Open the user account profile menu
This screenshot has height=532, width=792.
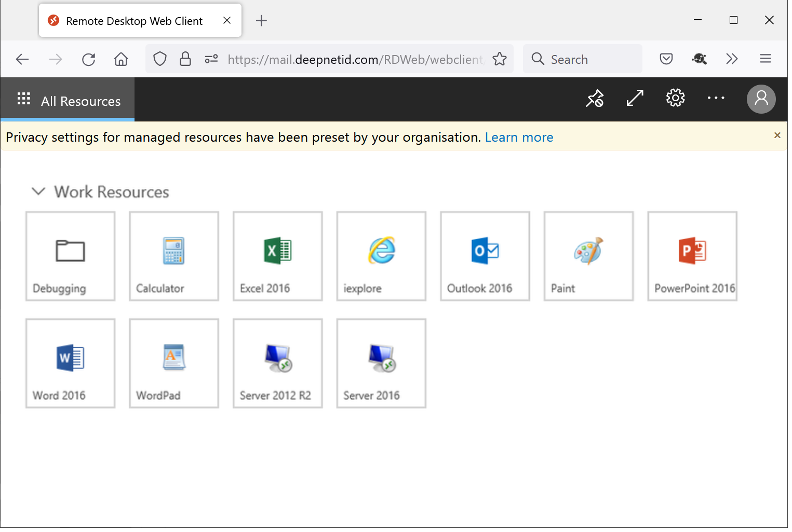coord(761,99)
